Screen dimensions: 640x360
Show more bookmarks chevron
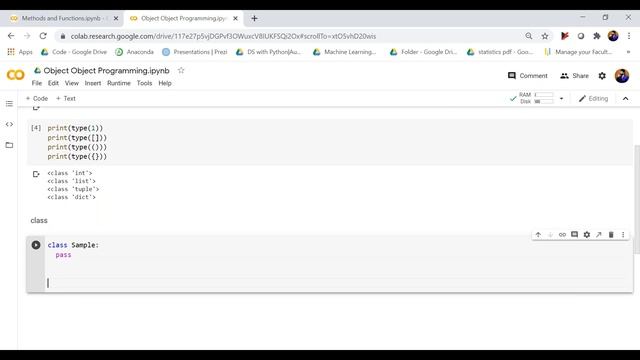click(x=628, y=52)
